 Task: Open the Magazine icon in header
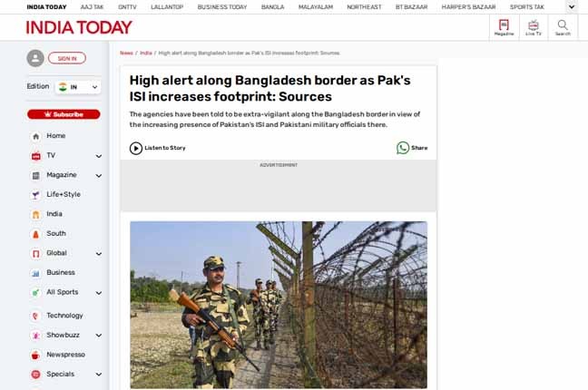[x=504, y=27]
